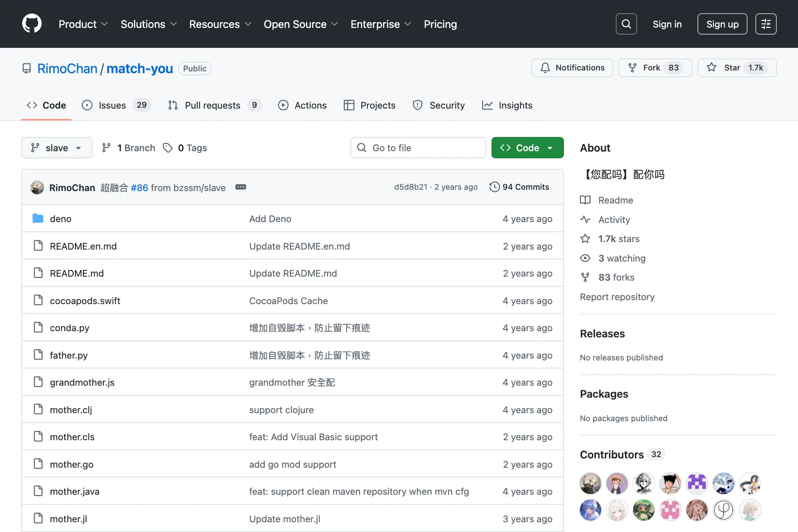Open the appearance settings icon in header
798x532 pixels.
[766, 24]
